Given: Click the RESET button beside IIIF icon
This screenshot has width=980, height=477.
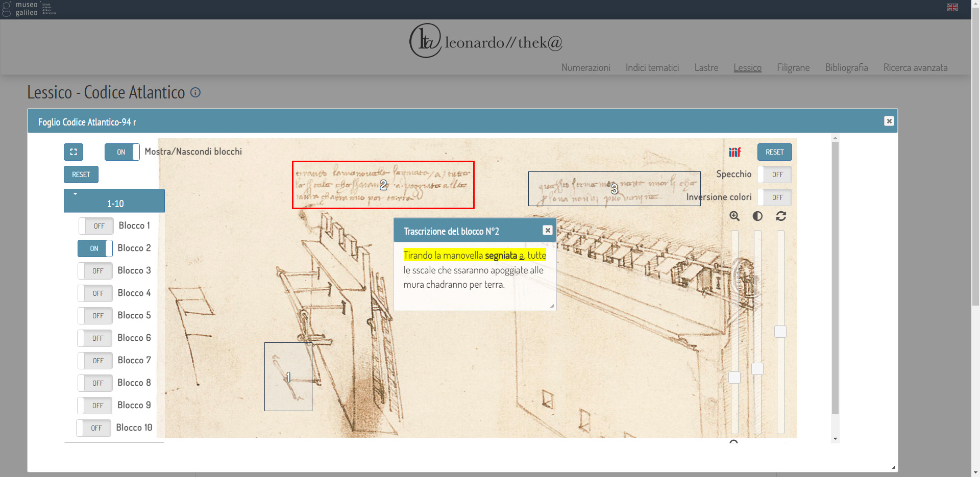Looking at the screenshot, I should (775, 152).
